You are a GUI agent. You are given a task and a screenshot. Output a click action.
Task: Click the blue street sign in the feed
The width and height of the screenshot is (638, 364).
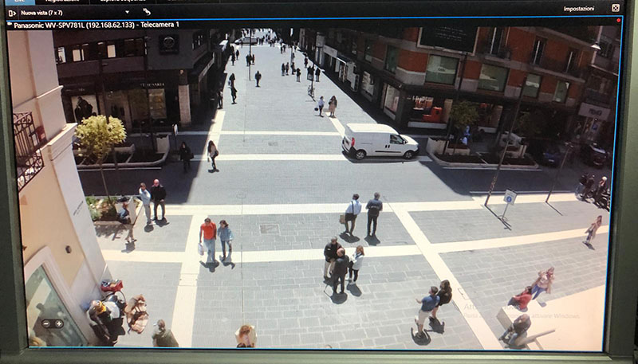510,197
